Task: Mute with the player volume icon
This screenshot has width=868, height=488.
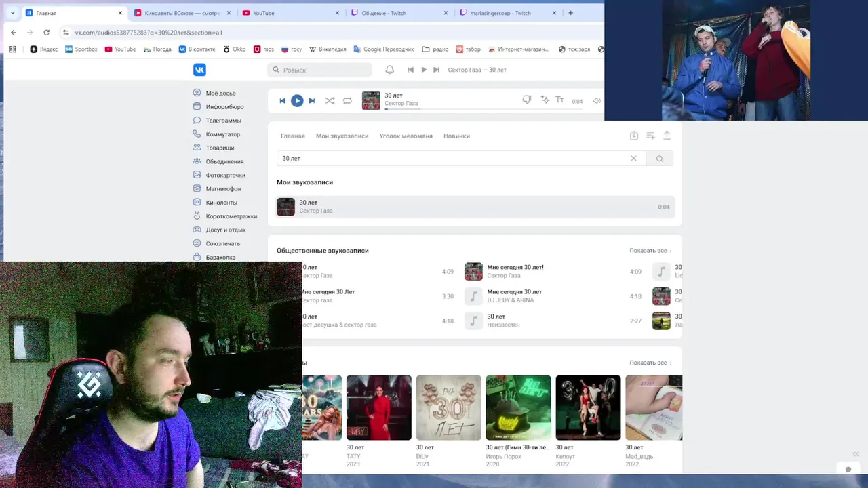Action: click(597, 101)
